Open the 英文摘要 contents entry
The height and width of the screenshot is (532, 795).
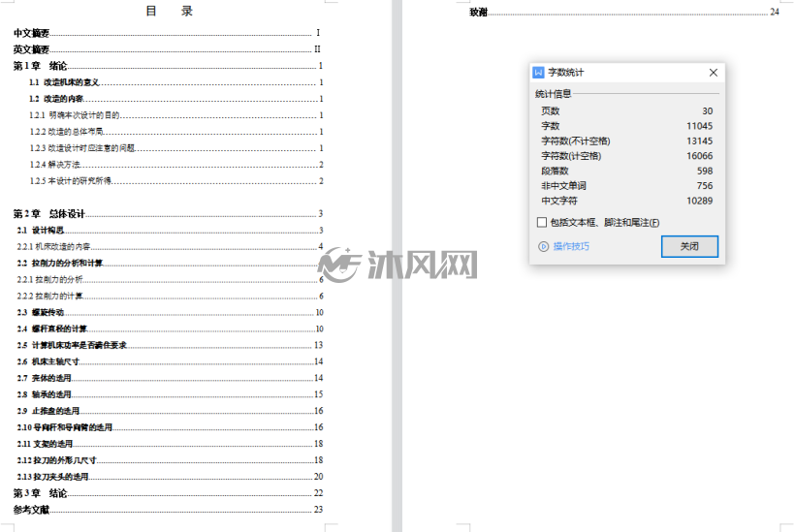tap(167, 49)
